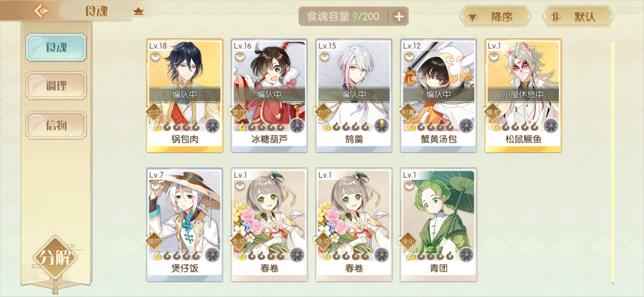Screen dimensions: 644x297
Task: Tap the bowl icon on 冰糖葫芦 card
Action: pyautogui.click(x=240, y=57)
